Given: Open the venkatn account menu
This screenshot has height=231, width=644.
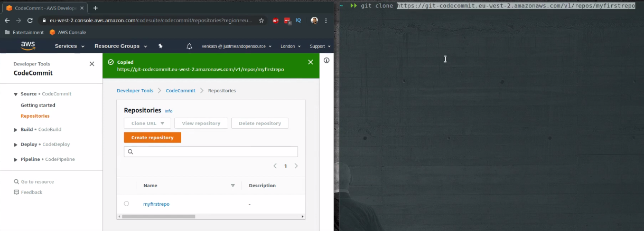Looking at the screenshot, I should tap(237, 46).
